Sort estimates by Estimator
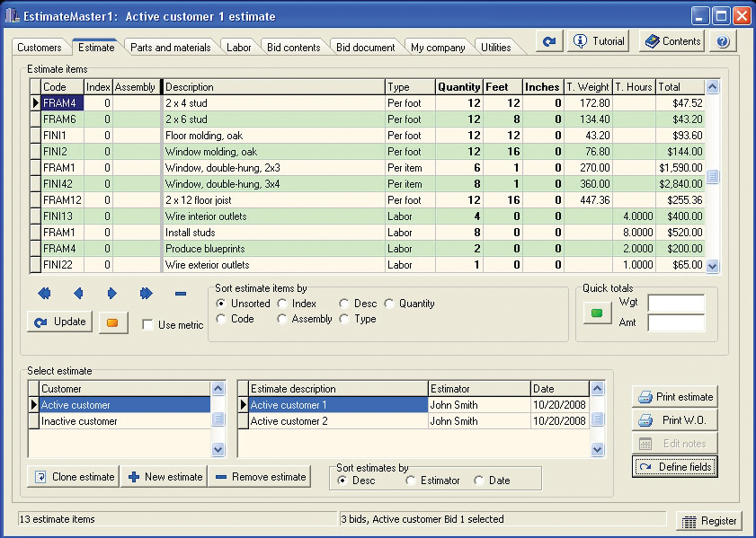Viewport: 756px width, 538px height. 410,481
